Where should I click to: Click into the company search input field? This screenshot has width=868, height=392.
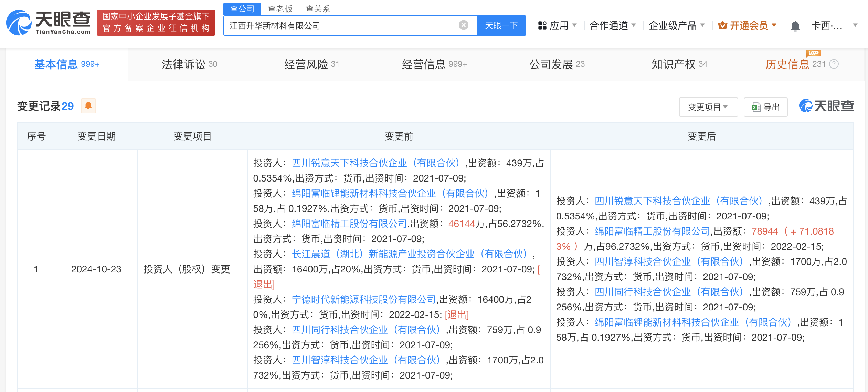point(341,25)
